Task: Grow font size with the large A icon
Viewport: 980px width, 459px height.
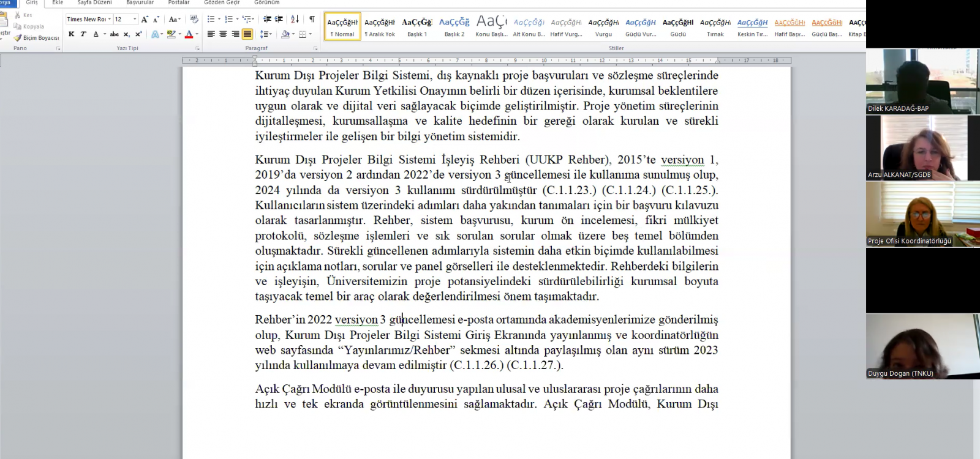Action: [145, 20]
